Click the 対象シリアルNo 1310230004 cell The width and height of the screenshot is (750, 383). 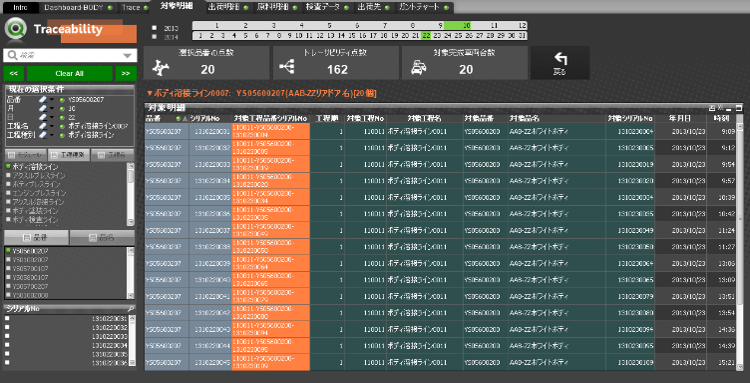click(x=631, y=131)
